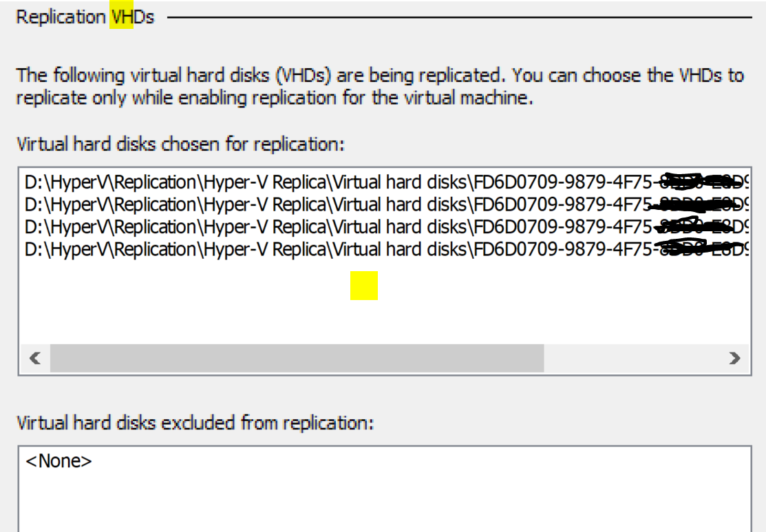Click 'The following virtual hard disks' description line
This screenshot has height=532, width=766.
pyautogui.click(x=380, y=75)
